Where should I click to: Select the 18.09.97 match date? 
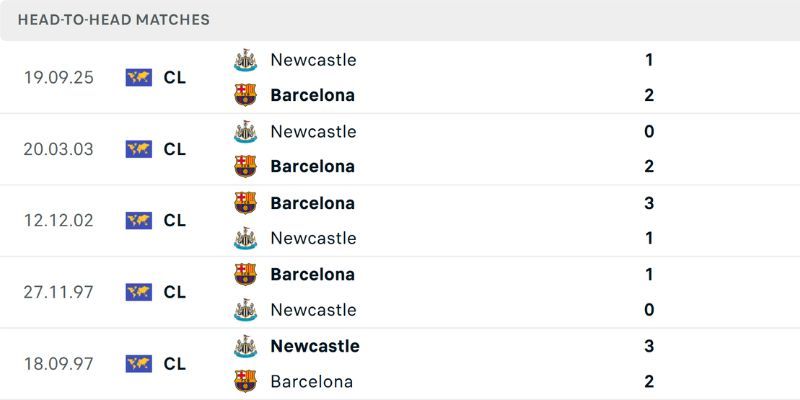coord(59,364)
